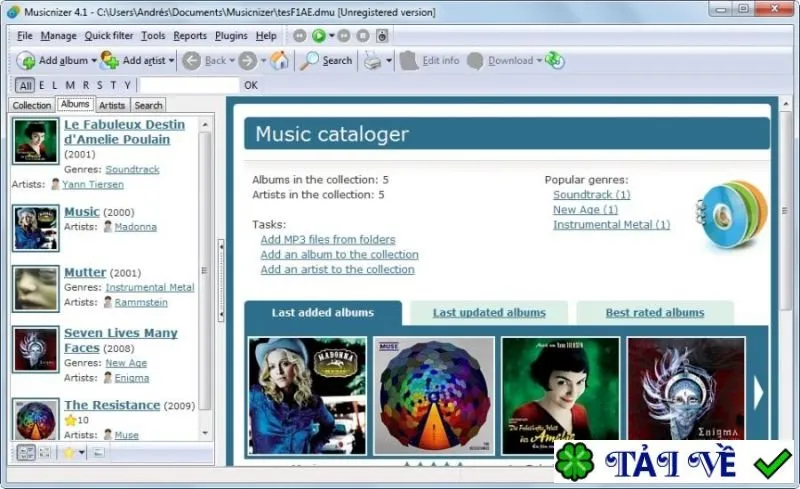800x489 pixels.
Task: Open the File menu
Action: click(24, 36)
